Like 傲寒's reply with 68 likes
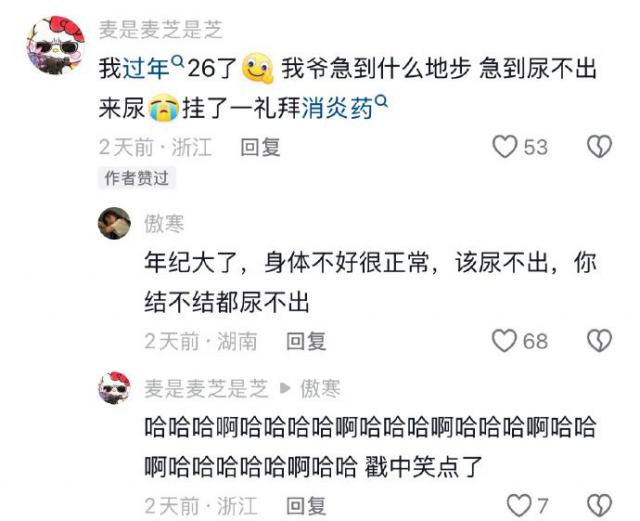 point(505,341)
